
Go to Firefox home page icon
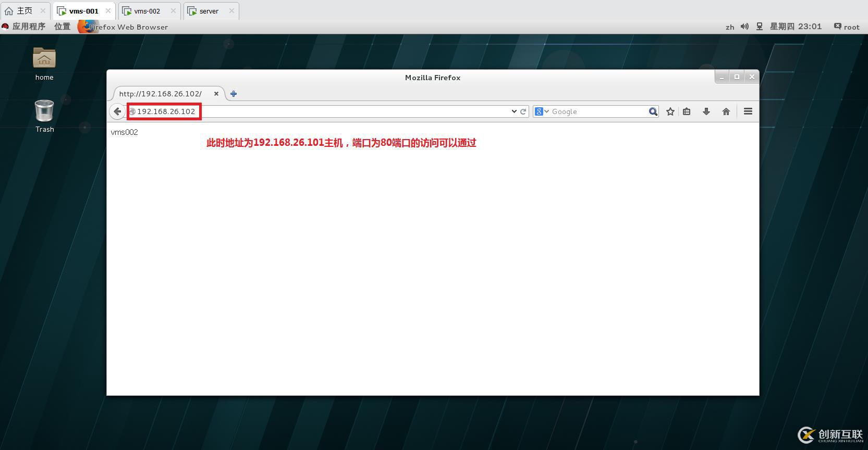pos(726,111)
